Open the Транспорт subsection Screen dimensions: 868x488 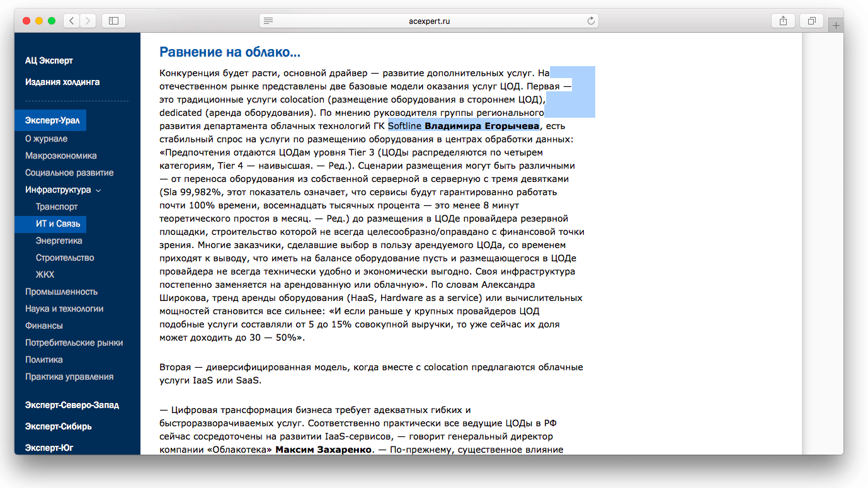tap(57, 207)
